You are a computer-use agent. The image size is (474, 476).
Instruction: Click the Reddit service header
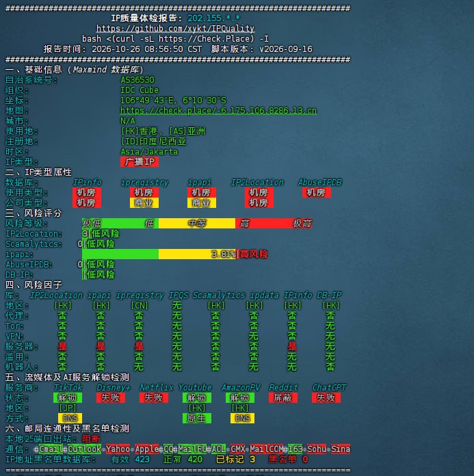283,388
